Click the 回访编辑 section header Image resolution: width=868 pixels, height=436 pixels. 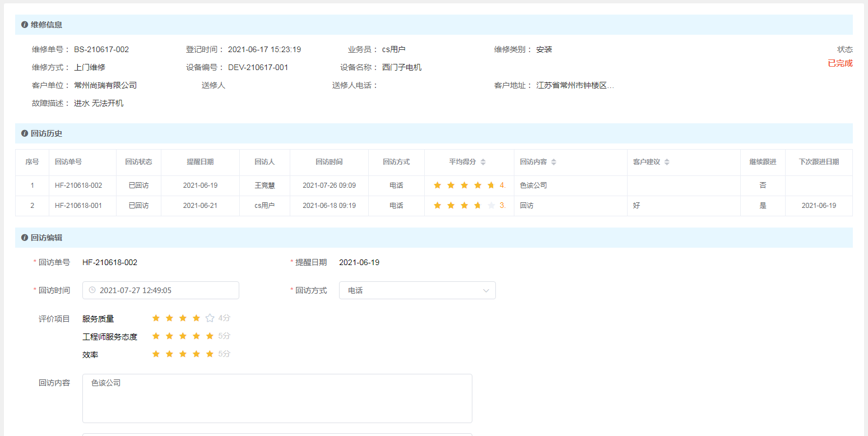(x=47, y=238)
